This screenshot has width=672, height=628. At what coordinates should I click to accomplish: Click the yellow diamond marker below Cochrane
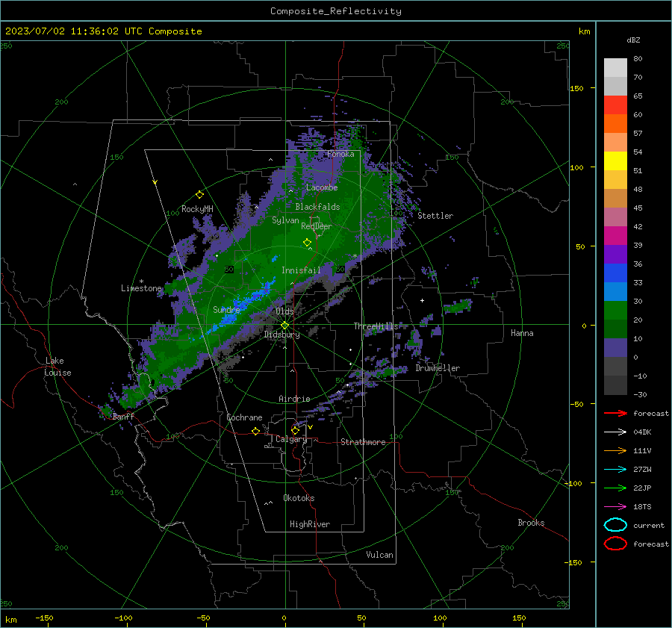click(x=255, y=431)
